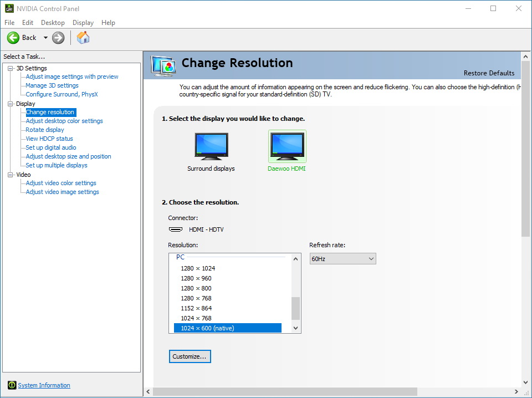532x398 pixels.
Task: Select Change resolution in task tree
Action: click(51, 112)
